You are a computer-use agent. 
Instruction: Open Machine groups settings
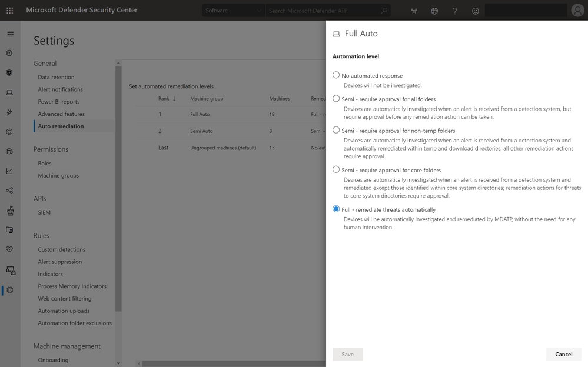[58, 175]
